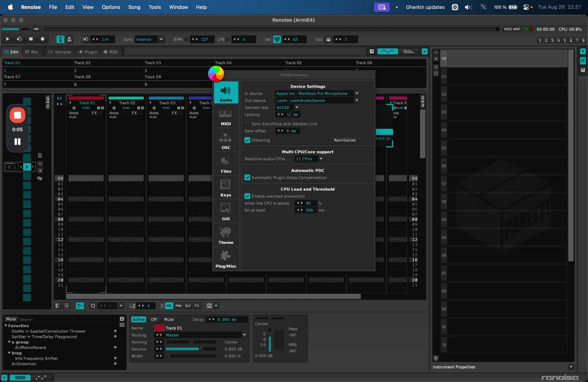
Task: Show the DLY column in the pattern editor
Action: click(187, 306)
